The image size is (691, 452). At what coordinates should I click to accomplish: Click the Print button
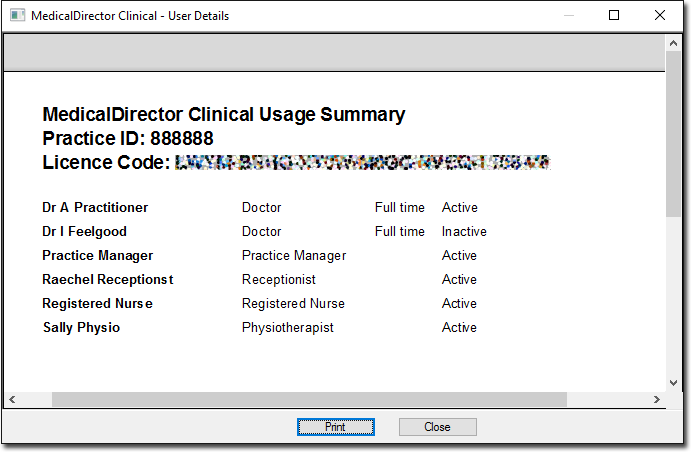[335, 427]
